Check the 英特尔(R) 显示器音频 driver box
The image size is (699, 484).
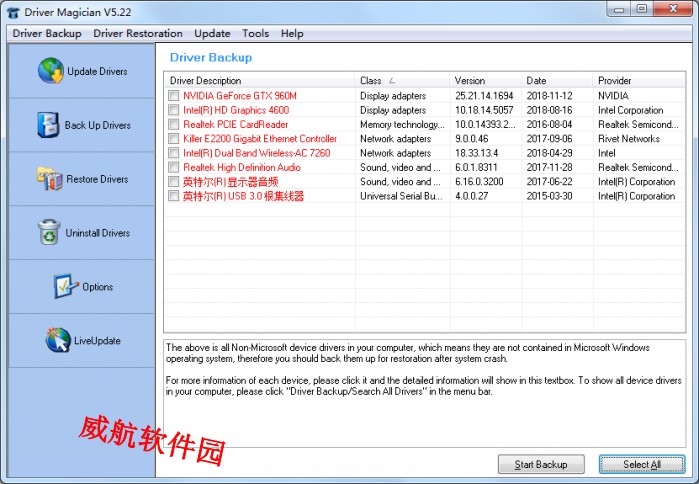point(173,181)
